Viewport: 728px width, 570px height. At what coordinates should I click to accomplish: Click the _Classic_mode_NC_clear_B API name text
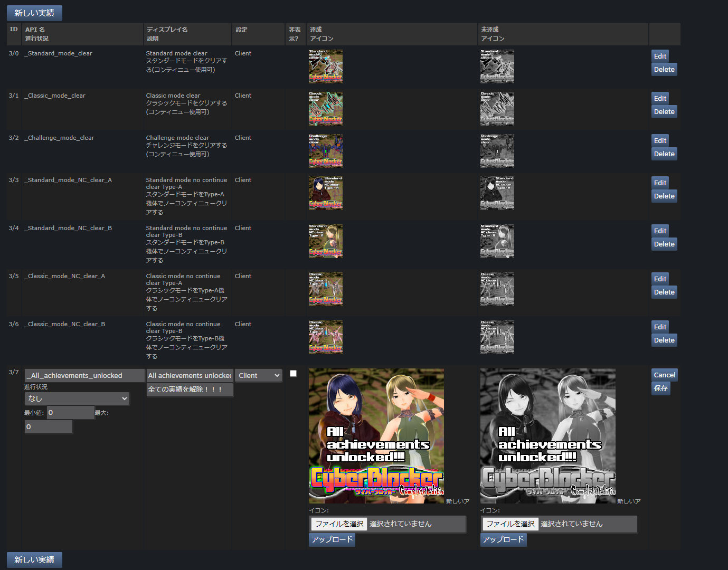click(65, 324)
